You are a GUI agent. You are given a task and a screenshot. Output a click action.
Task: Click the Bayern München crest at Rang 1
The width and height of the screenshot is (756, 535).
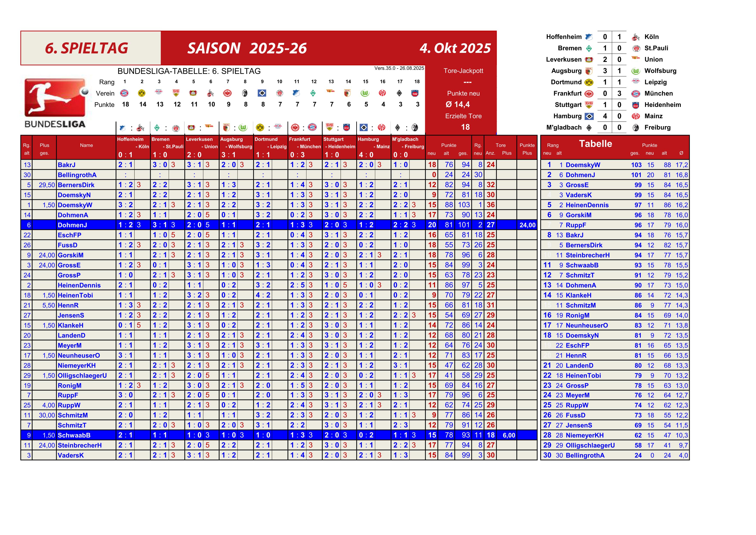coord(124,93)
